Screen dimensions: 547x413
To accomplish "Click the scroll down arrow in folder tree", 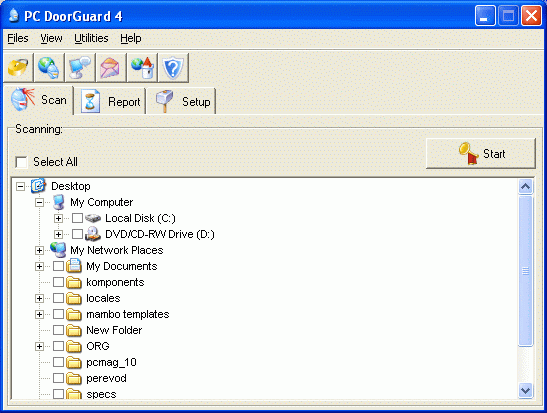I will [525, 390].
